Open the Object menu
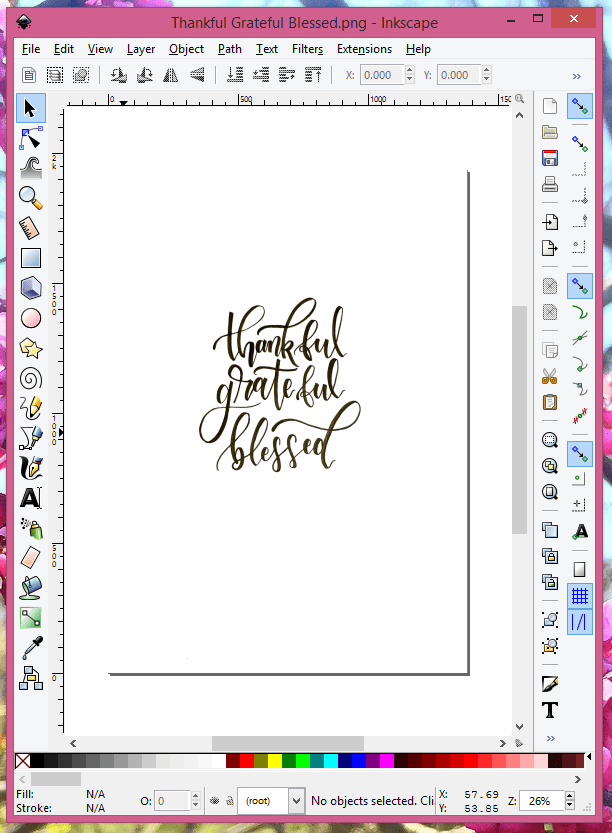612x833 pixels. [186, 49]
